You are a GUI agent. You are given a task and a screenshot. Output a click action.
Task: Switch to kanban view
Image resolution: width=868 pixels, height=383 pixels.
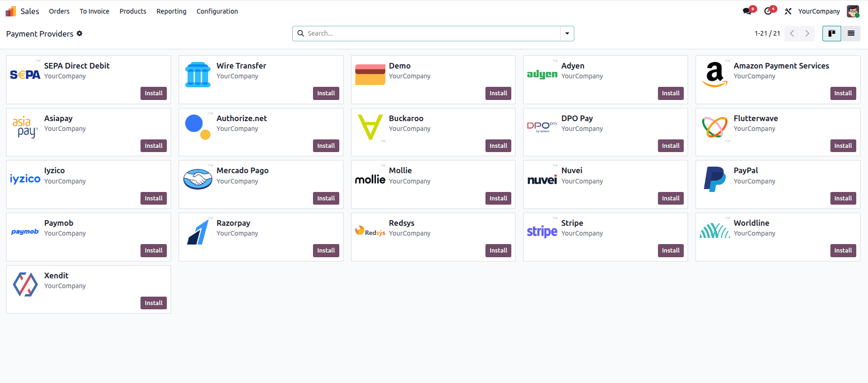[x=832, y=33]
